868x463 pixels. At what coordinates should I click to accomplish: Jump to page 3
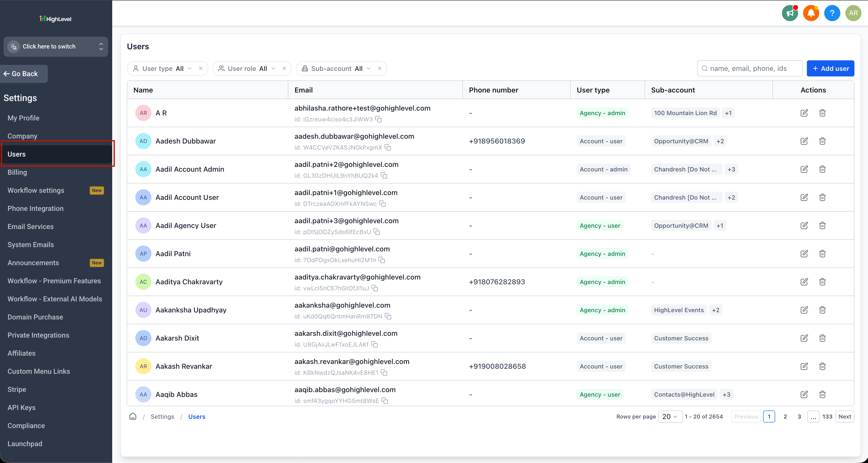[x=799, y=416]
